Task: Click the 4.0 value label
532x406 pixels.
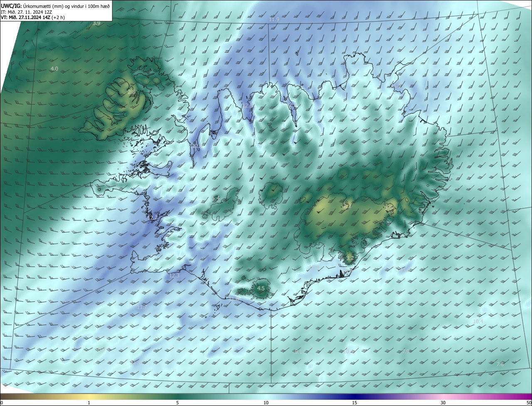Action: (54, 68)
